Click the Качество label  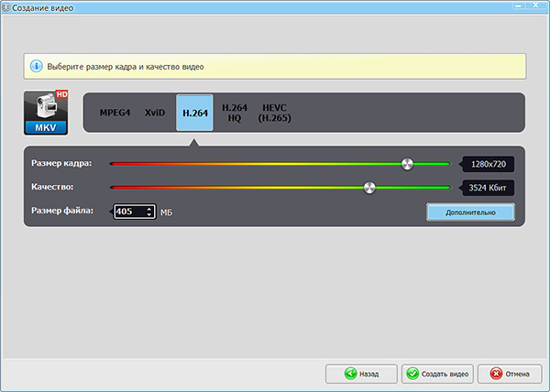(x=52, y=187)
